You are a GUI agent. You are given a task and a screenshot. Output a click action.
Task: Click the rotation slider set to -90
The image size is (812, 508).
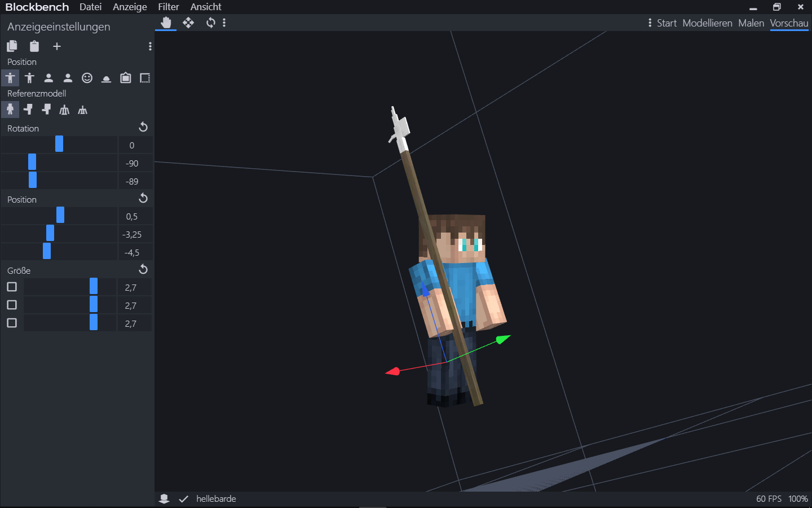coord(59,163)
